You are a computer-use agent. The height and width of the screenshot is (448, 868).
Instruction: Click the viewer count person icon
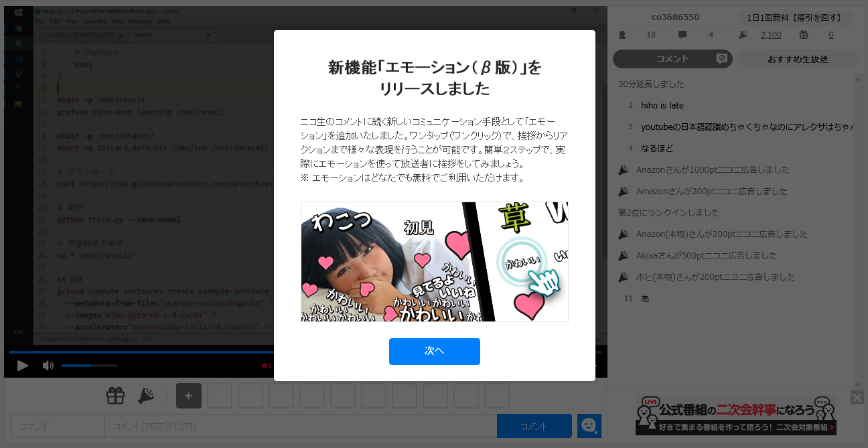point(622,35)
